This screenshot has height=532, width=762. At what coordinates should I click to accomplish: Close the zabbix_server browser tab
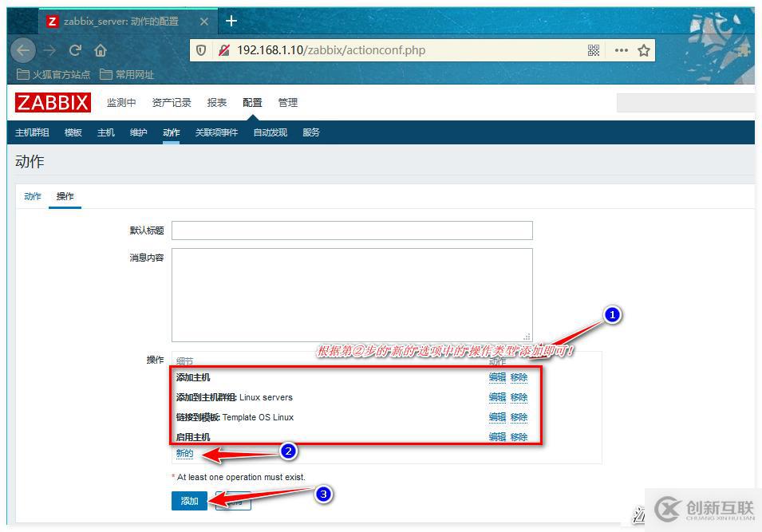coord(204,22)
